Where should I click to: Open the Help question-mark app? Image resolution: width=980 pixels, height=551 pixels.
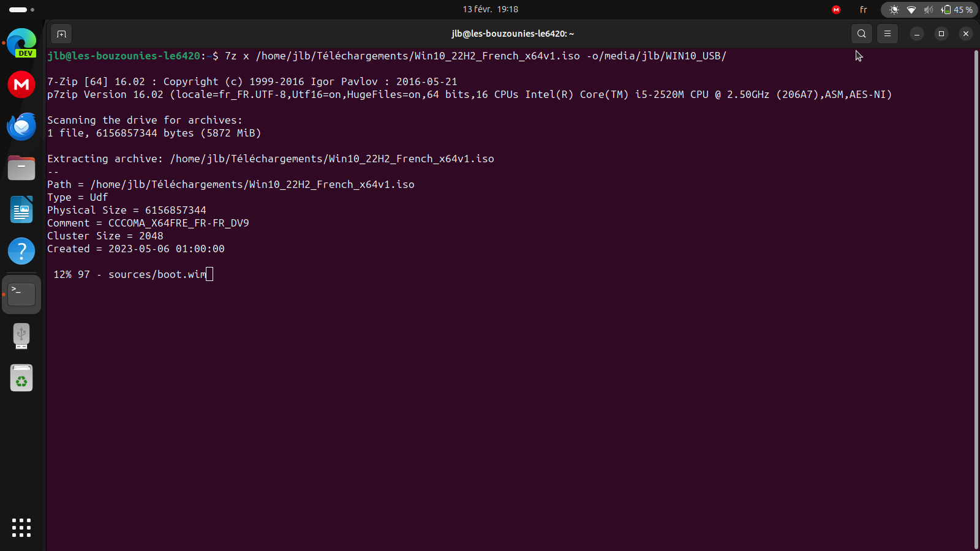21,251
